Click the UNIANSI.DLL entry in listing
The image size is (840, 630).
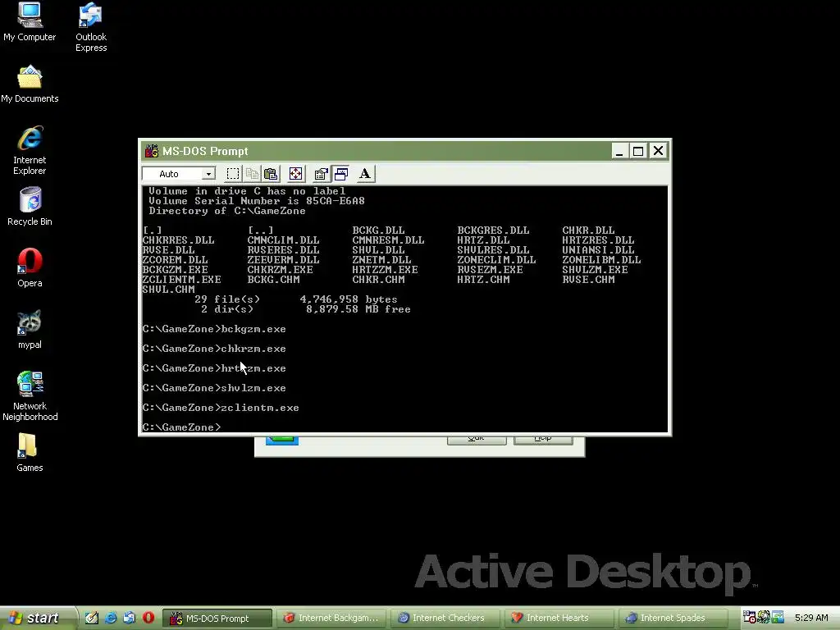pos(598,250)
